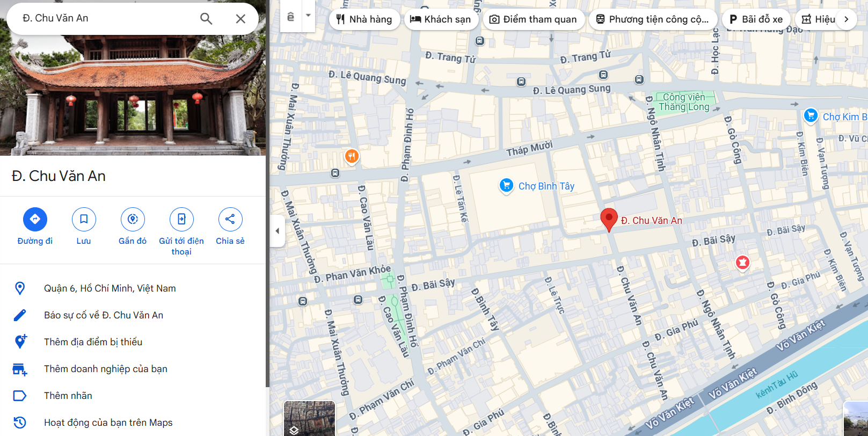Share the place with the Chia sẻ icon
This screenshot has width=868, height=436.
point(230,219)
